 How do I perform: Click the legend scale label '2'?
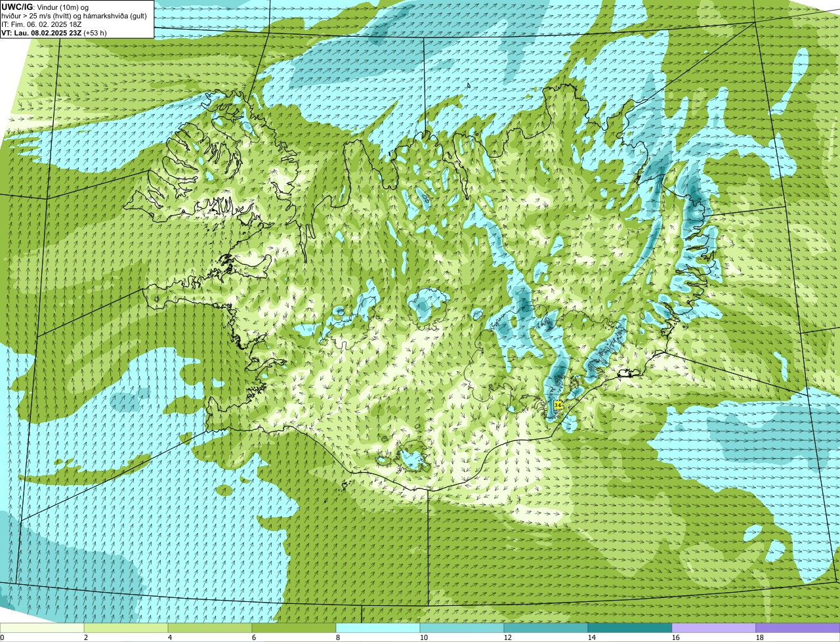86,637
